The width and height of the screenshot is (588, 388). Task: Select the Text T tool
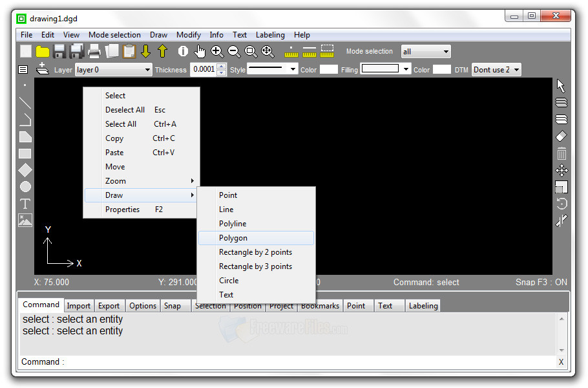(x=25, y=204)
